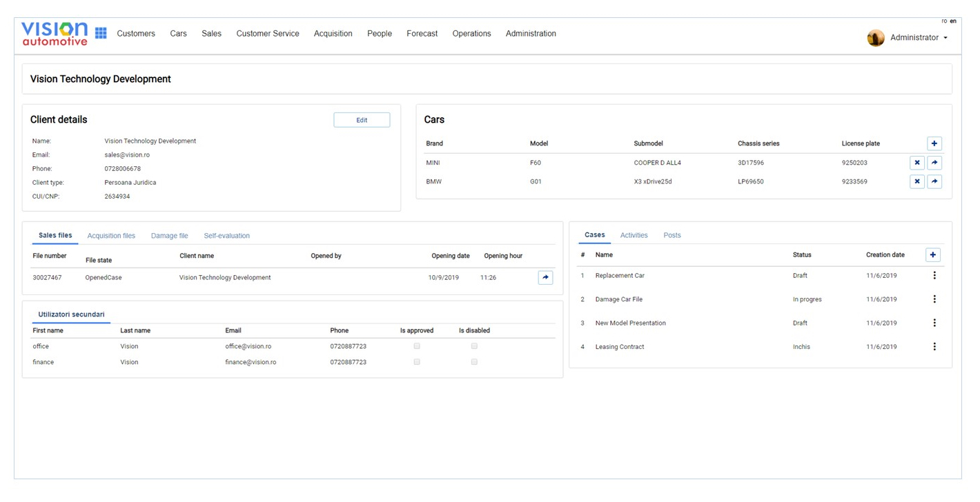The height and width of the screenshot is (502, 980).
Task: Toggle Is disabled for office user
Action: [474, 346]
